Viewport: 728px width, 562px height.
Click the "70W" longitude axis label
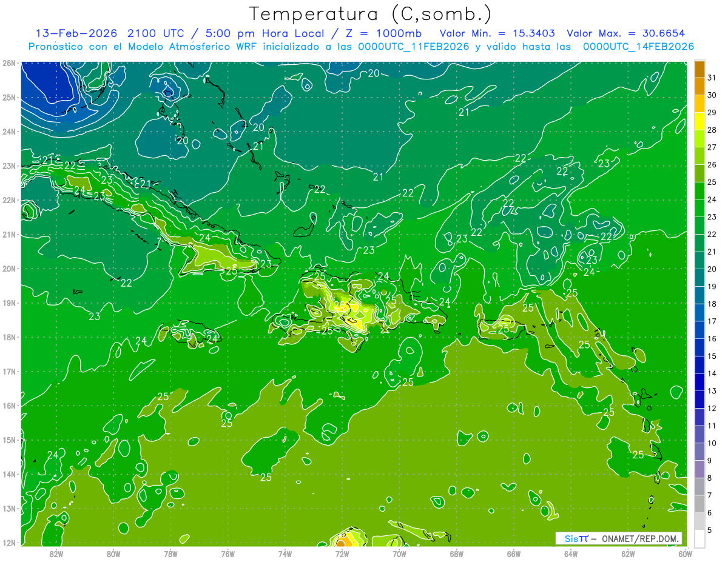(x=399, y=554)
